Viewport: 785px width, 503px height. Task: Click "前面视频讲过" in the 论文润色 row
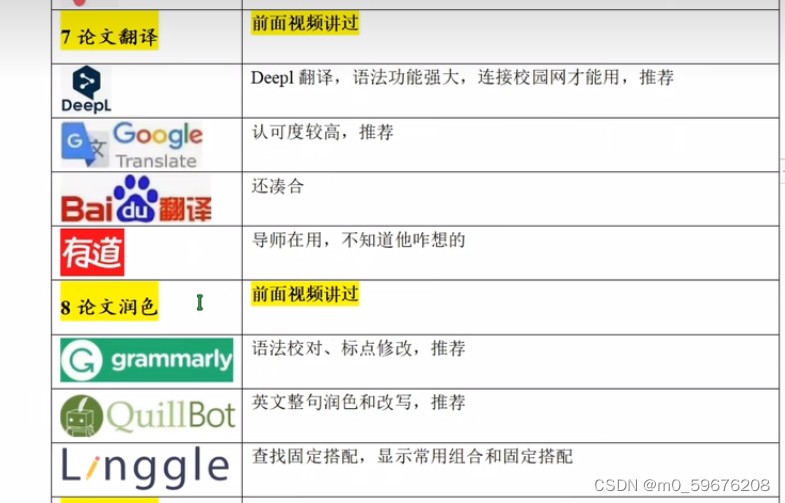[x=305, y=294]
